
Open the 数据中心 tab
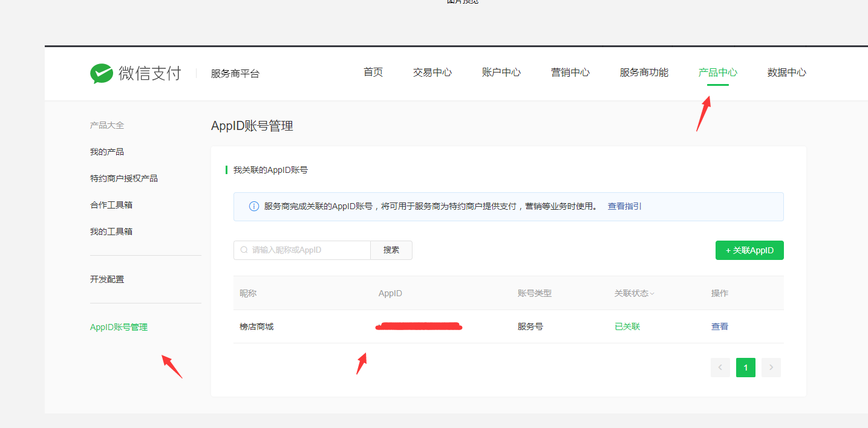pyautogui.click(x=786, y=73)
